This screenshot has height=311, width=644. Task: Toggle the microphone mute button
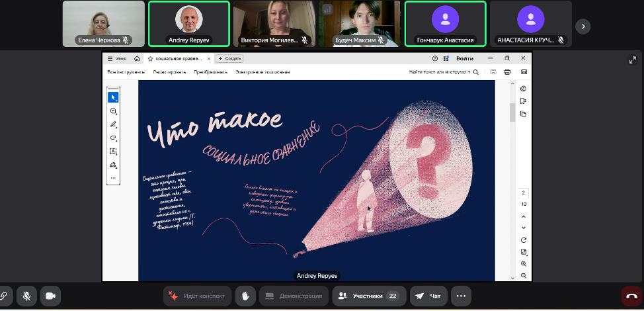[x=27, y=296]
